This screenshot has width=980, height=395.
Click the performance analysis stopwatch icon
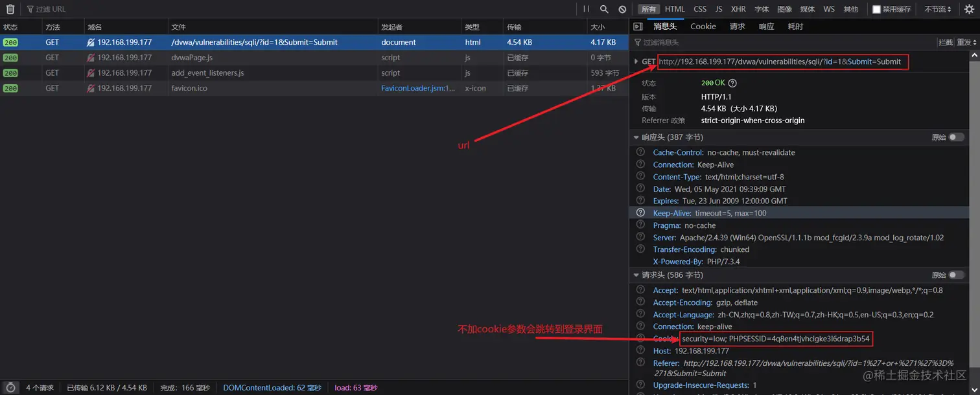[x=10, y=387]
